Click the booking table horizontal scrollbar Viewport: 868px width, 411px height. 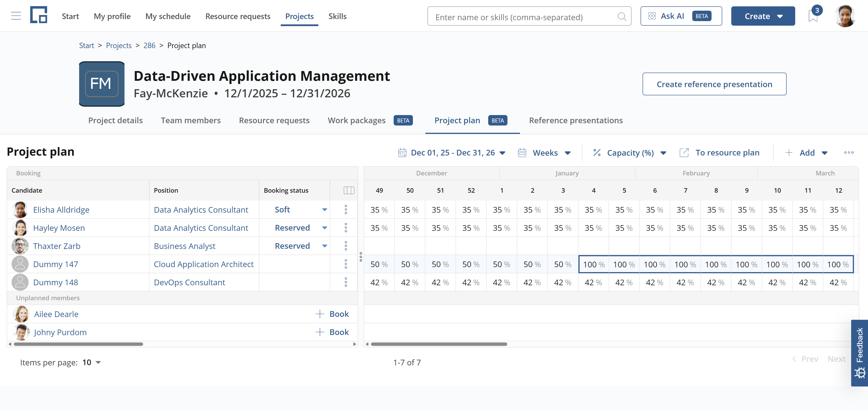point(78,344)
